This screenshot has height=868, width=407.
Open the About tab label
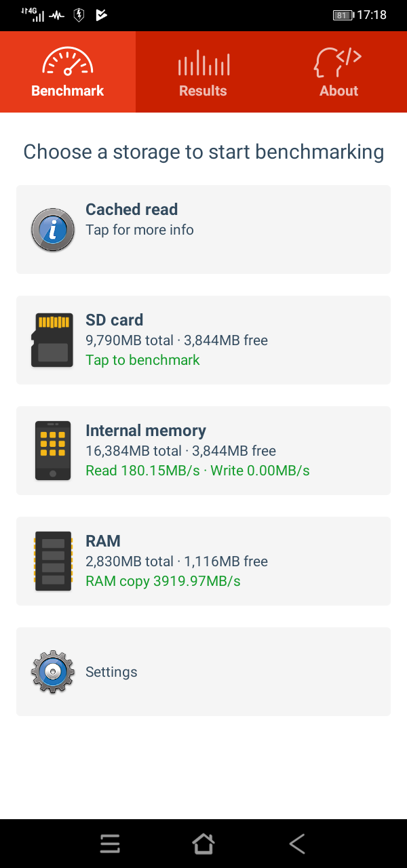[x=338, y=91]
